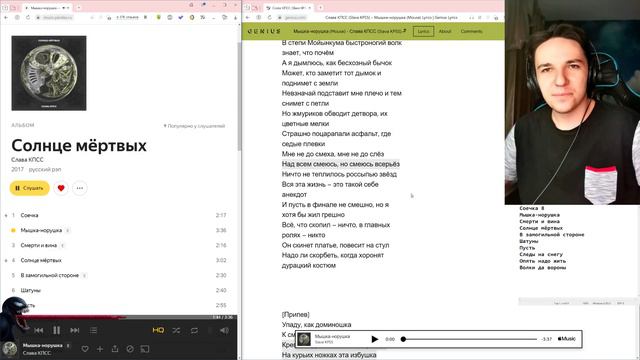Click the left browser back arrow
Image resolution: width=640 pixels, height=360 pixels.
click(x=6, y=18)
